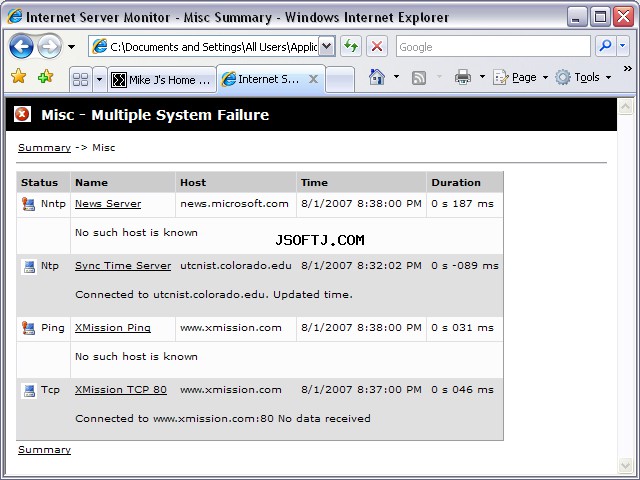Open the search provider options dropdown
This screenshot has height=480, width=640.
pos(622,46)
